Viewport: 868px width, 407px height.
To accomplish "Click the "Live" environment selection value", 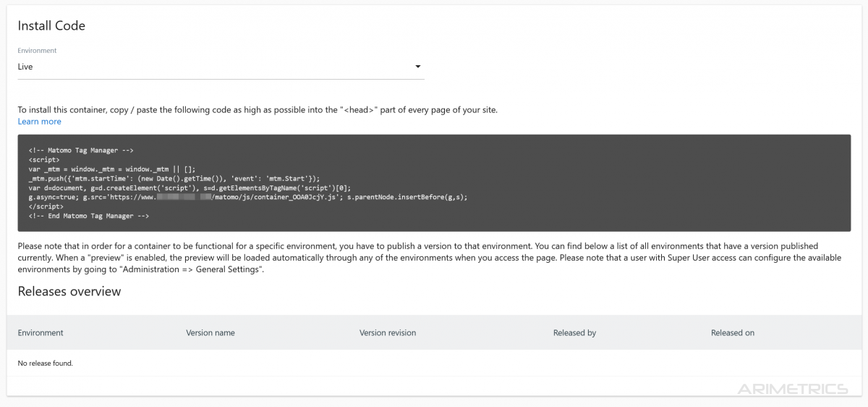I will [25, 67].
